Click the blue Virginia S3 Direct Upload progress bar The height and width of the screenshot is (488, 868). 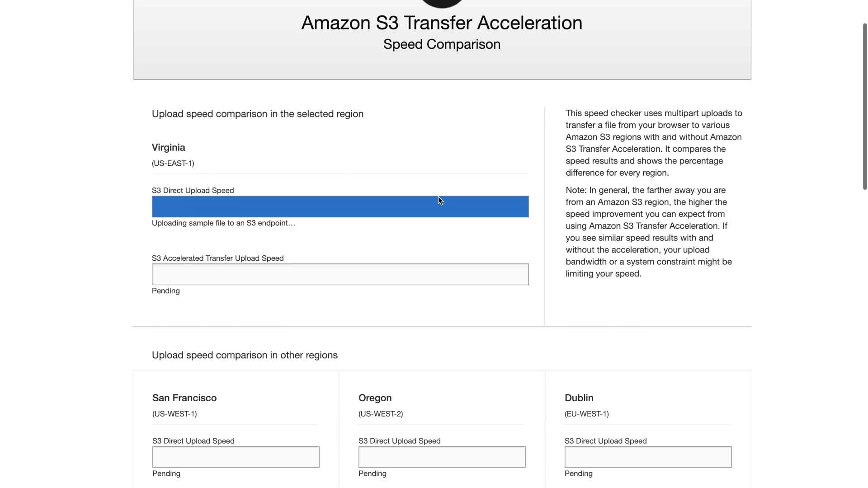[340, 206]
